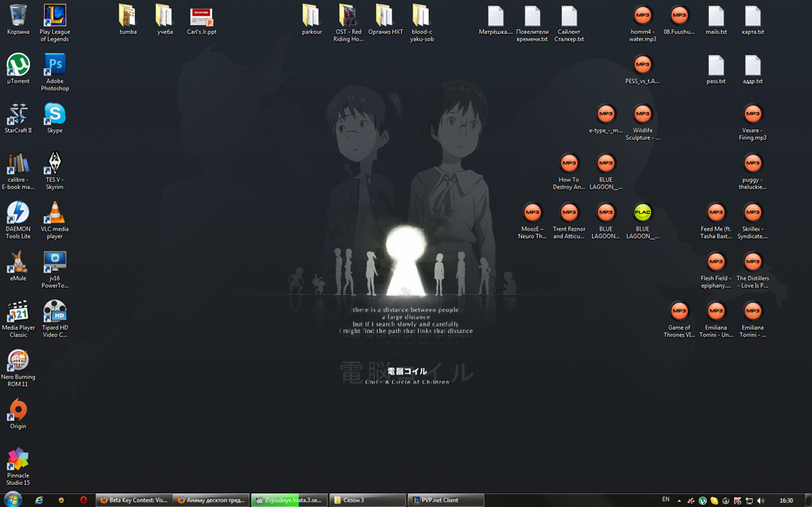812x507 pixels.
Task: Switch to the Сезон 3 folder window
Action: click(367, 500)
